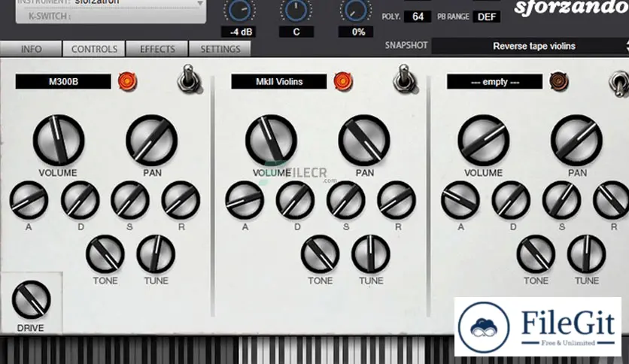Flip the metal toggle switch in M300B section

[x=189, y=78]
